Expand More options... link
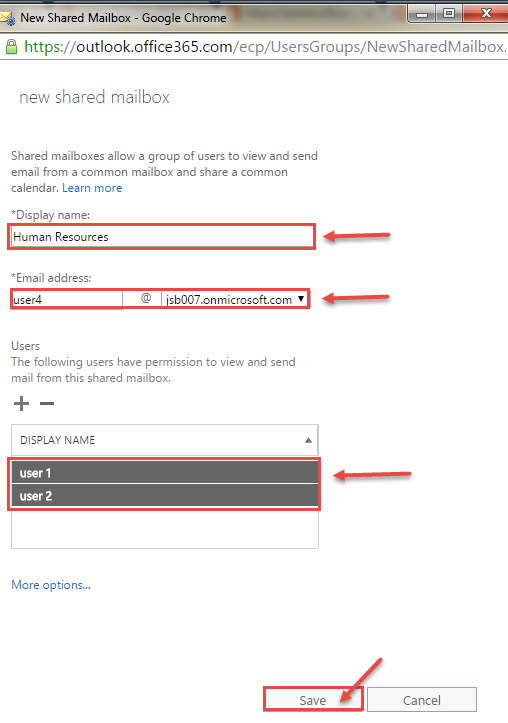This screenshot has height=723, width=508. pyautogui.click(x=51, y=585)
